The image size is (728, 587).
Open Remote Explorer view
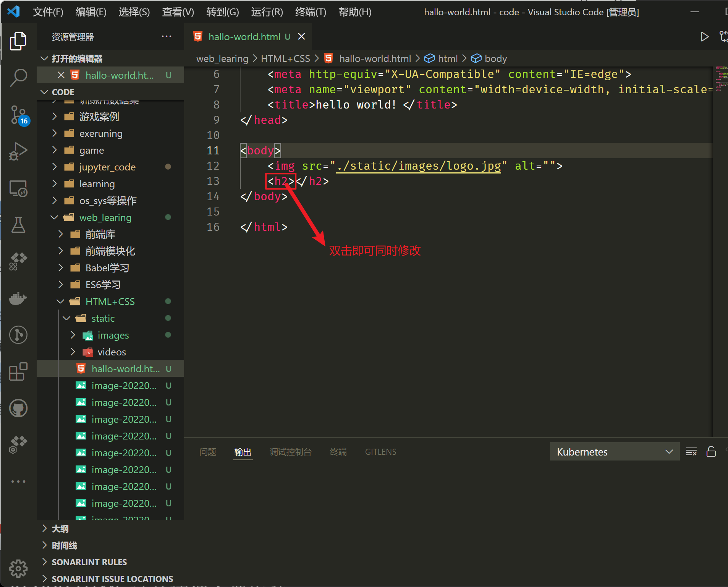point(18,188)
